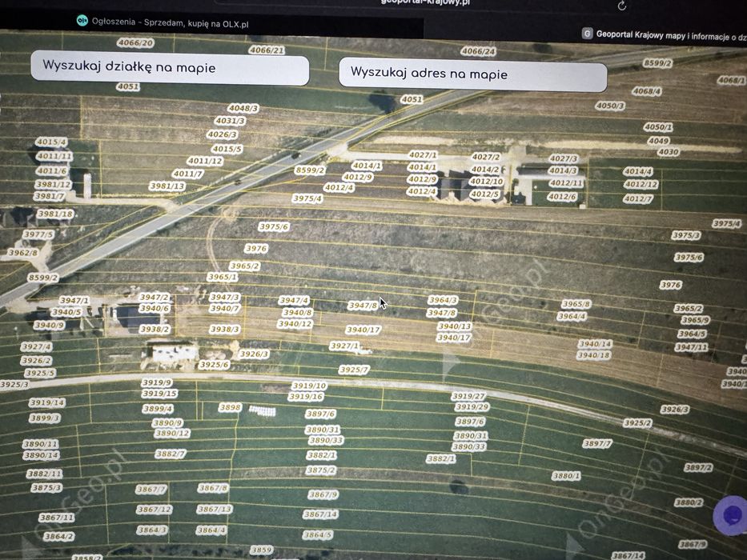This screenshot has width=747, height=560.
Task: Select parcel label 3940/13
Action: (455, 326)
